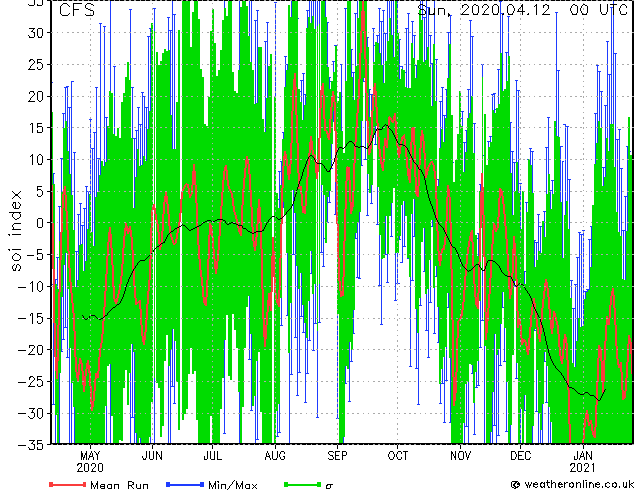Click the y-axis value -10
This screenshot has height=490, width=634.
[32, 286]
